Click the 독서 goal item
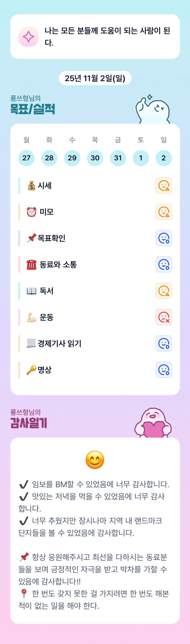 (x=46, y=291)
